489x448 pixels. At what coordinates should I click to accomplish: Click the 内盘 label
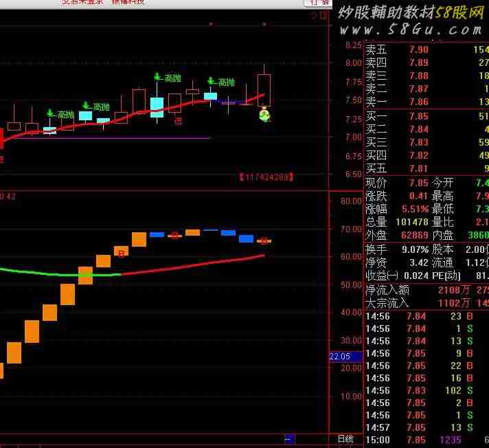tap(442, 235)
